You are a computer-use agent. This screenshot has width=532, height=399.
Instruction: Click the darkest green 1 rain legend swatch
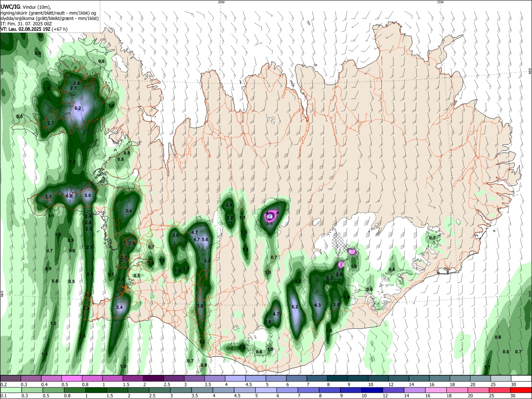coord(95,390)
